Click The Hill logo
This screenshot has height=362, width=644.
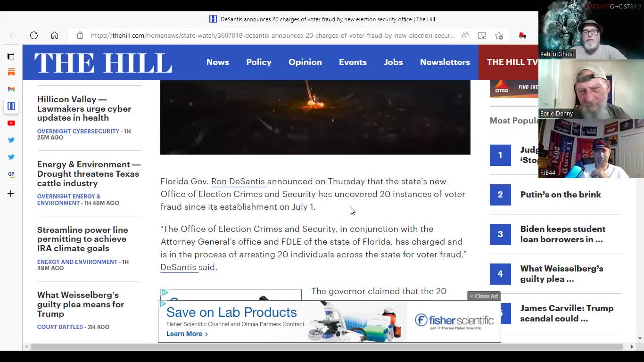coord(103,63)
